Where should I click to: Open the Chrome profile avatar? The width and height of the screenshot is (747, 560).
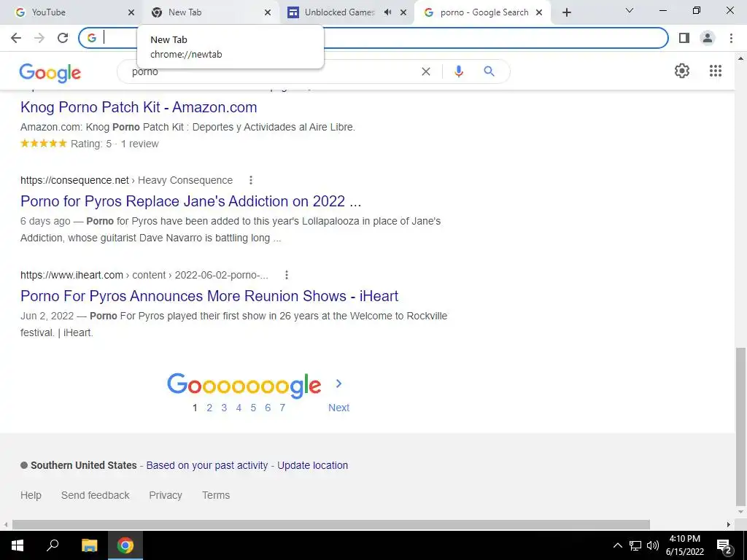coord(708,38)
